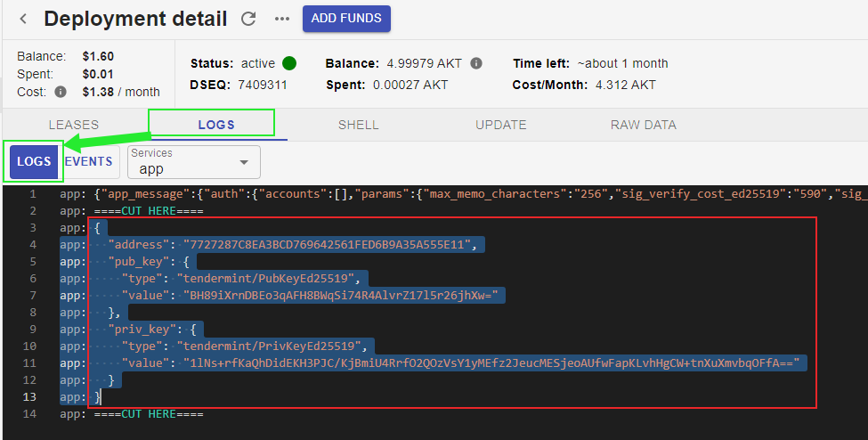
Task: Open the SHELL tab
Action: pos(358,125)
